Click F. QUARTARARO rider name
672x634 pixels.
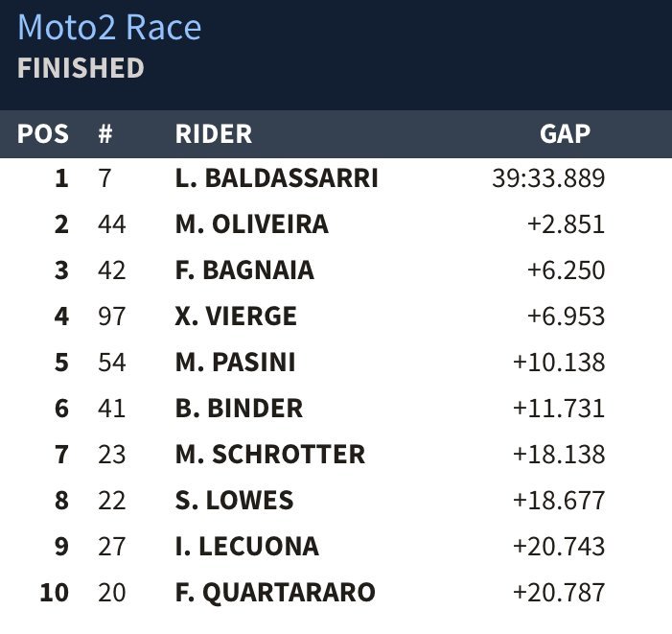tap(275, 593)
